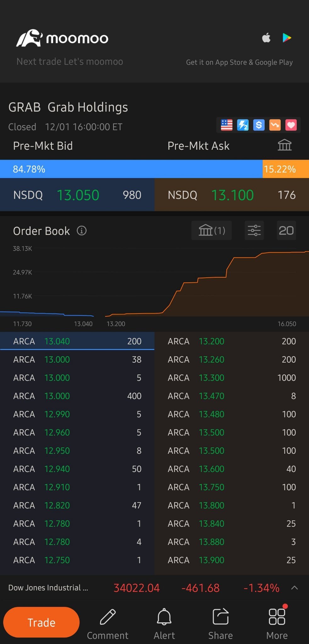Select ARCA ask row at 13.600
This screenshot has height=644, width=309.
click(x=232, y=469)
